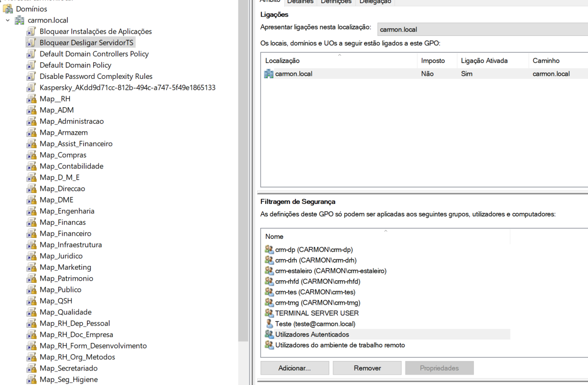Click the Map__RH GPO icon
Viewport: 588px width, 385px height.
click(31, 99)
